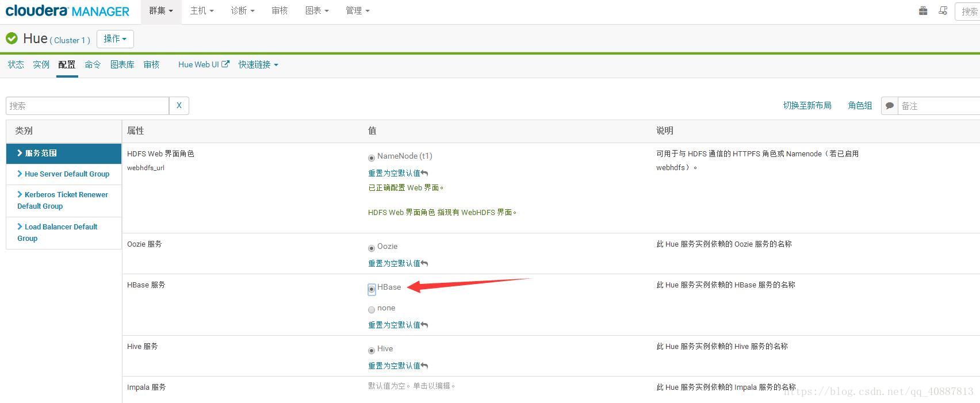The height and width of the screenshot is (403, 980).
Task: Click the HBase reset-to-default arrow icon
Action: pos(424,325)
